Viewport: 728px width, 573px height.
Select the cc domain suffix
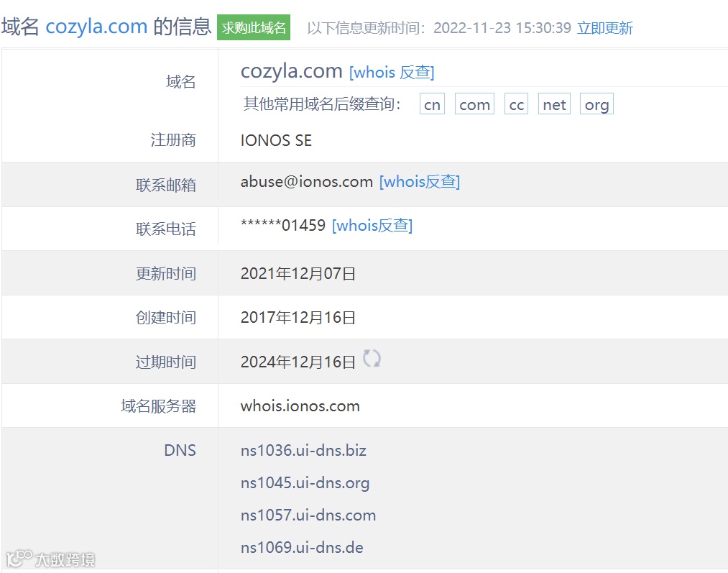click(516, 104)
